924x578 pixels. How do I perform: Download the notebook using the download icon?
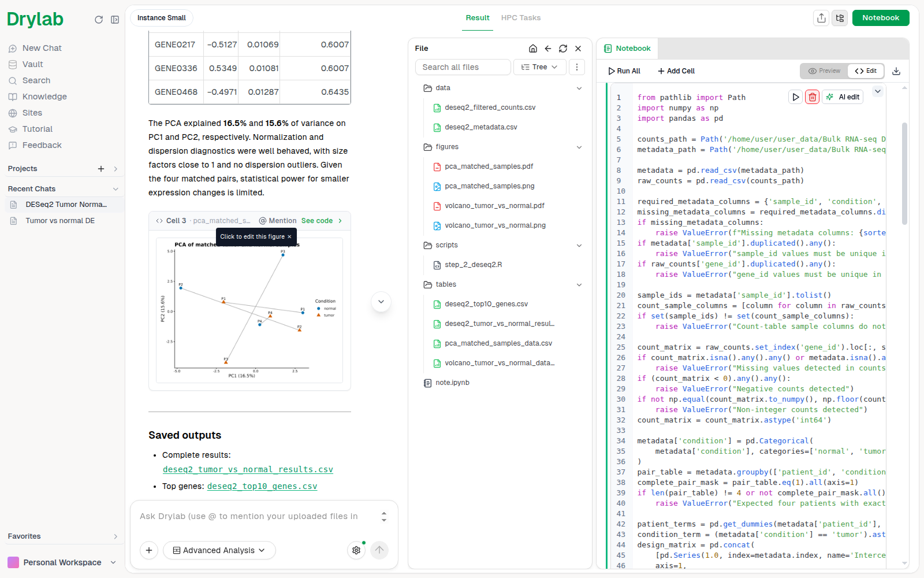896,71
